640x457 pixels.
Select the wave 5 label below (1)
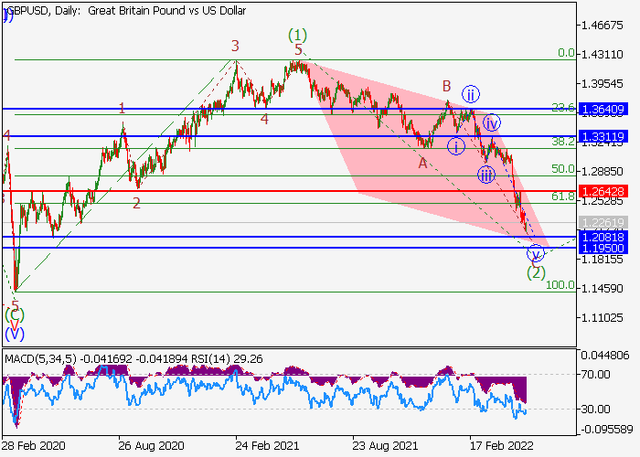298,50
